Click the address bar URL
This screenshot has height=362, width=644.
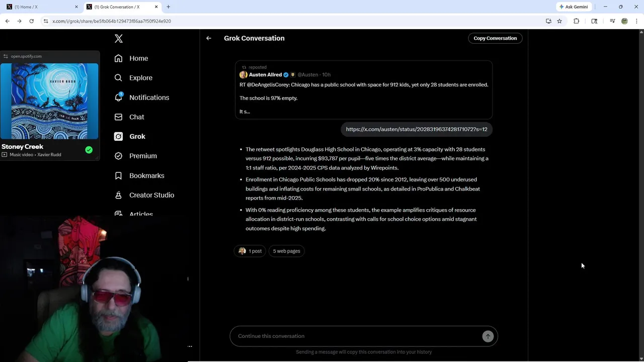click(112, 21)
